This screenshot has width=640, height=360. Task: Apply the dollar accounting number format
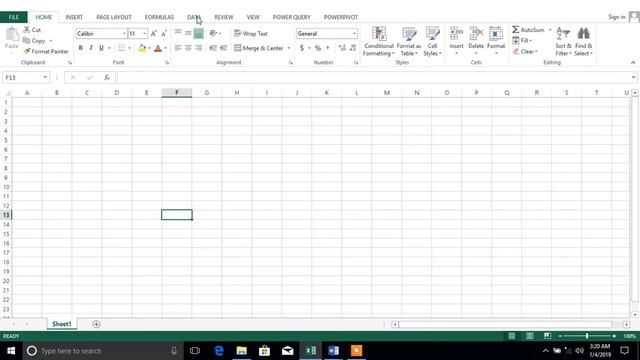pyautogui.click(x=302, y=48)
